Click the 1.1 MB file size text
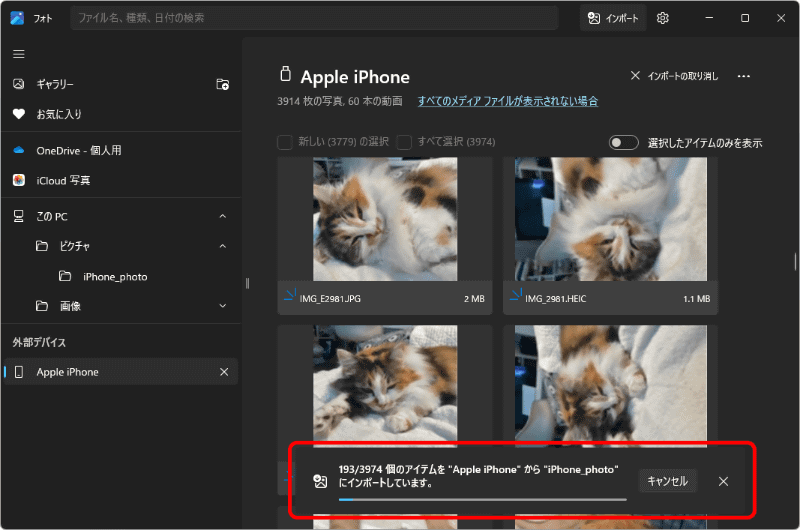 coord(696,299)
